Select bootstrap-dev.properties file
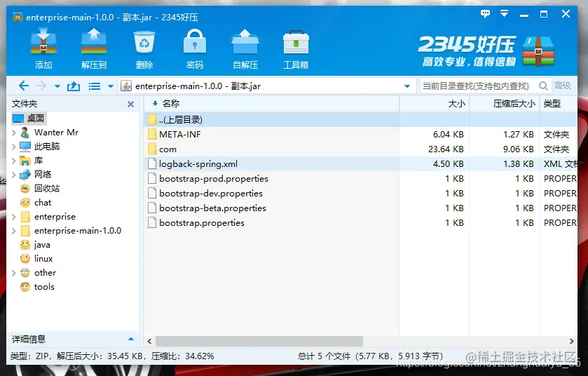Viewport: 588px width, 376px height. (x=361, y=193)
